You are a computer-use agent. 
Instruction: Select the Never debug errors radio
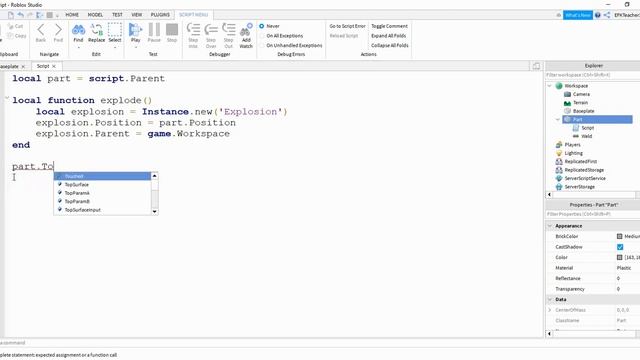262,26
